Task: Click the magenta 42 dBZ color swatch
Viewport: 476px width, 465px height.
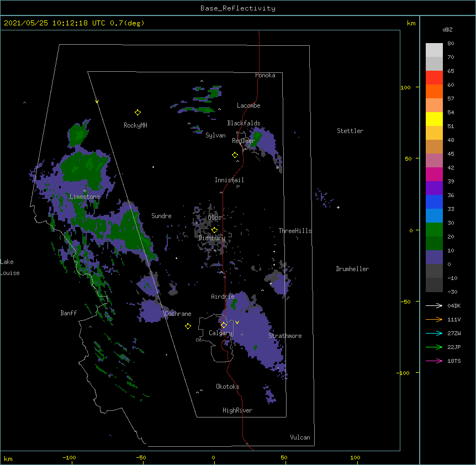Action: (434, 174)
